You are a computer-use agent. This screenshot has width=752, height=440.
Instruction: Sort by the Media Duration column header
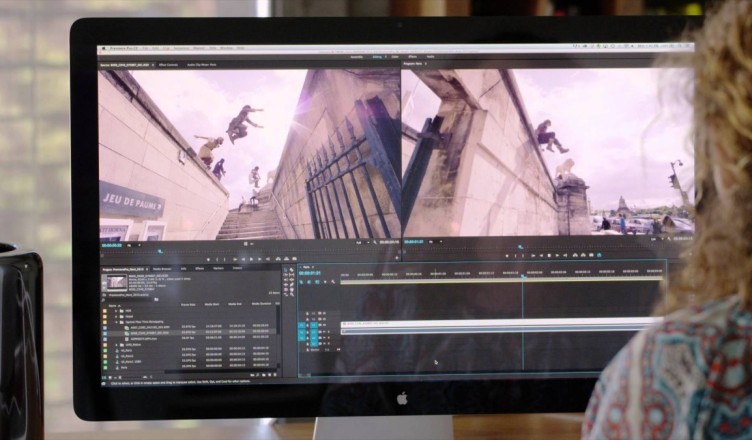pos(261,304)
